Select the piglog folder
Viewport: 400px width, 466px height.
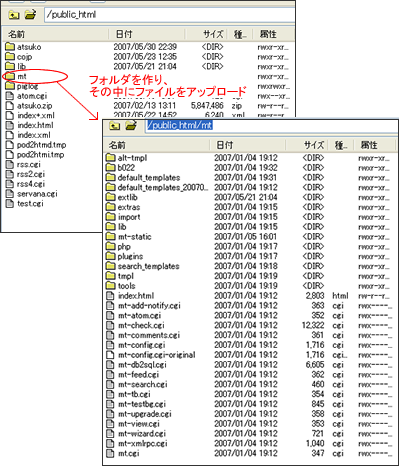[x=22, y=86]
